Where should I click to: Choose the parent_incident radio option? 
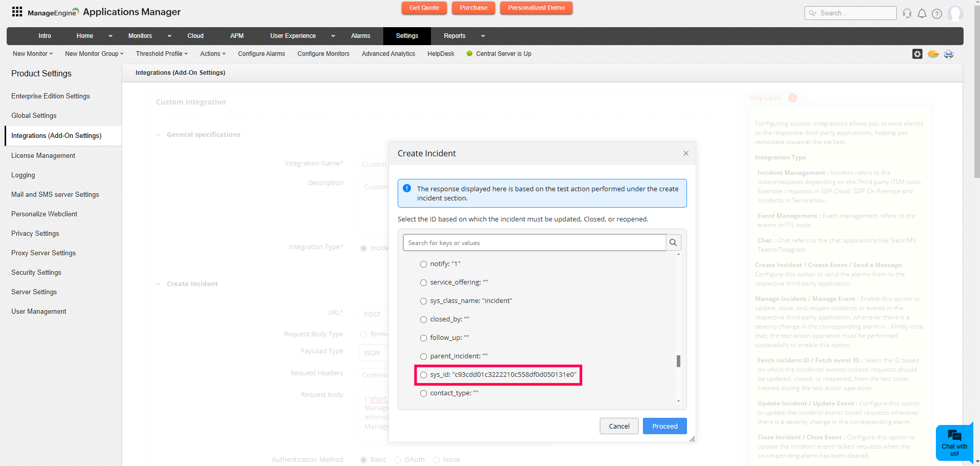(x=424, y=356)
